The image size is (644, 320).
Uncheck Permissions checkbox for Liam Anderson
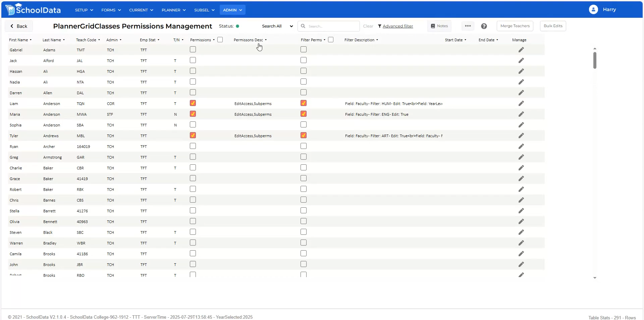(x=193, y=103)
